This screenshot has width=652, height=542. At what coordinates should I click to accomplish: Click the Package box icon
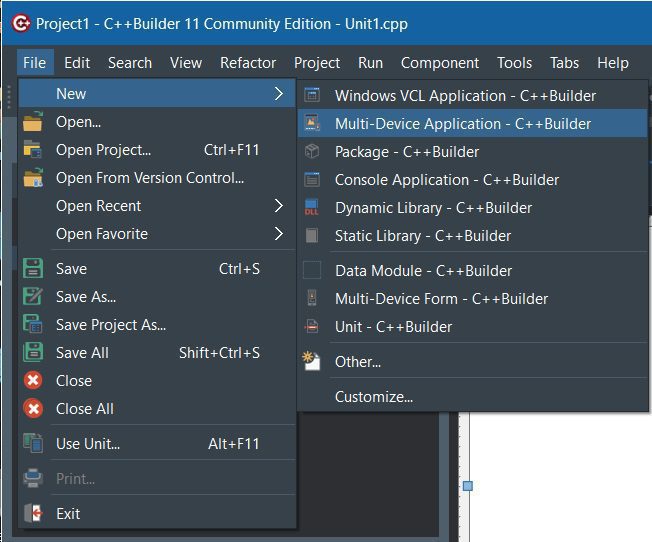point(312,151)
